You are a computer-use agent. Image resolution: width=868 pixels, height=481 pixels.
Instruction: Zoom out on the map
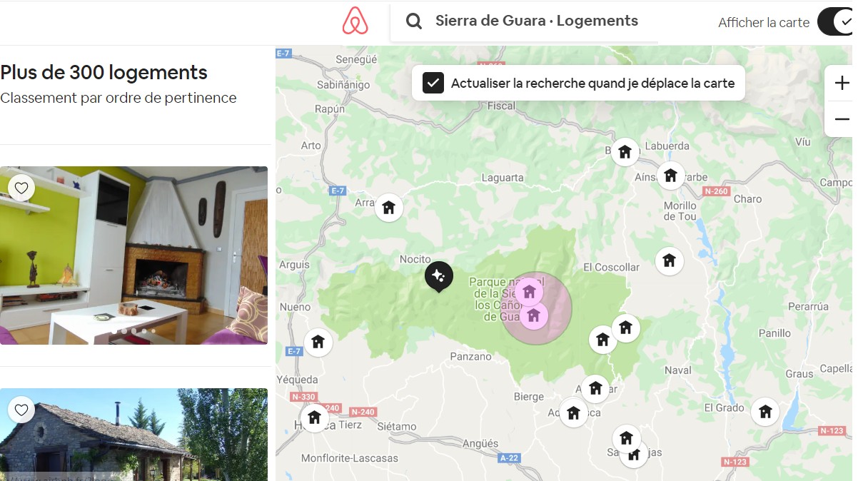click(x=842, y=119)
